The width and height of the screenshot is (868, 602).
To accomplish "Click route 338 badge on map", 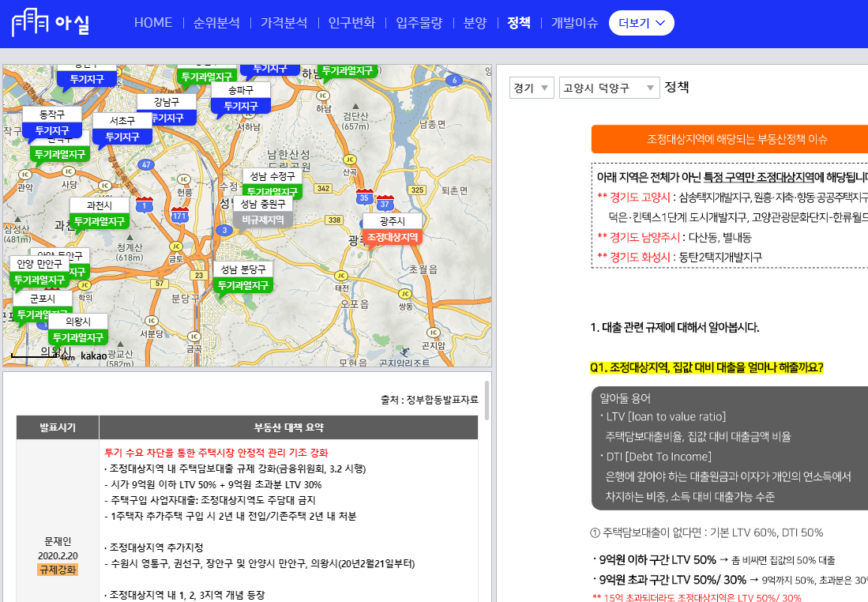I will coord(334,220).
